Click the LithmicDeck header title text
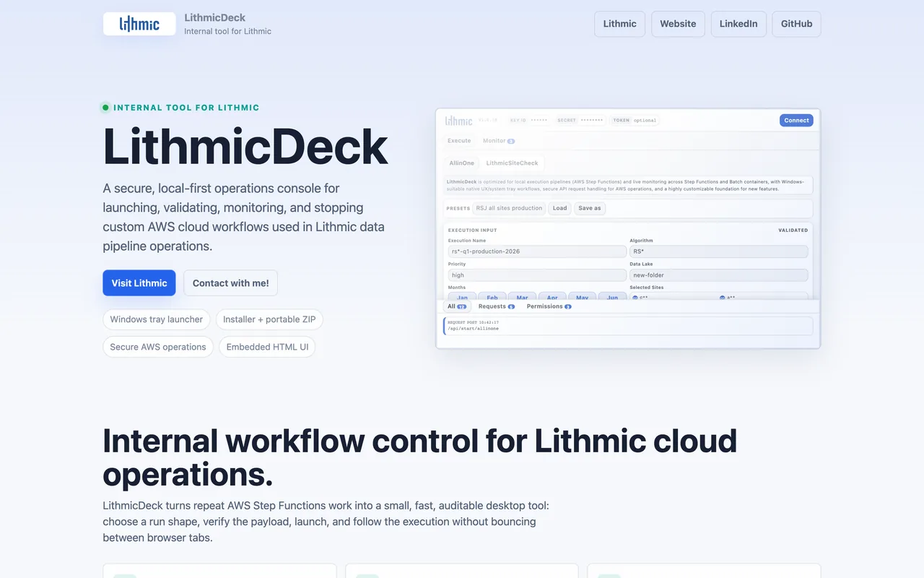The image size is (924, 578). tap(214, 17)
